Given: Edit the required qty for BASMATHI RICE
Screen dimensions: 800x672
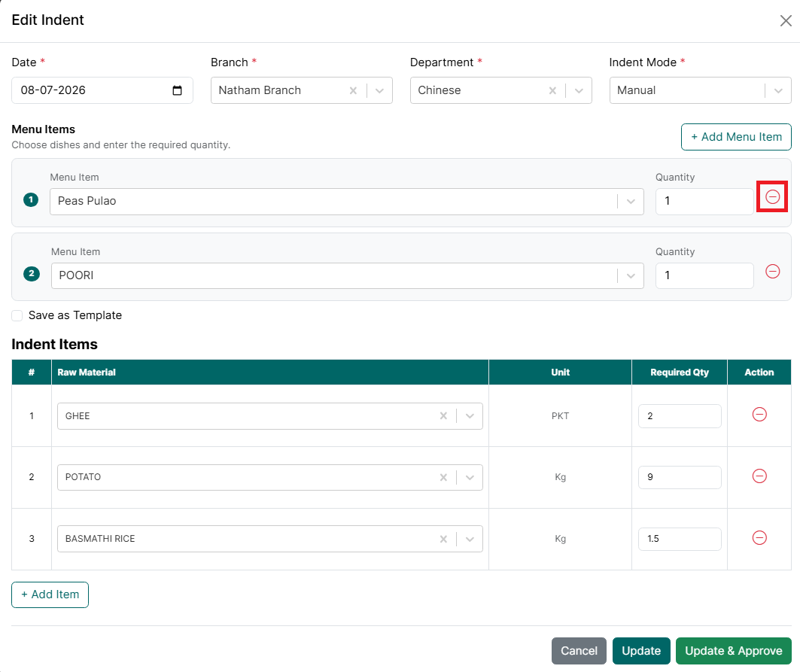Looking at the screenshot, I should [680, 539].
